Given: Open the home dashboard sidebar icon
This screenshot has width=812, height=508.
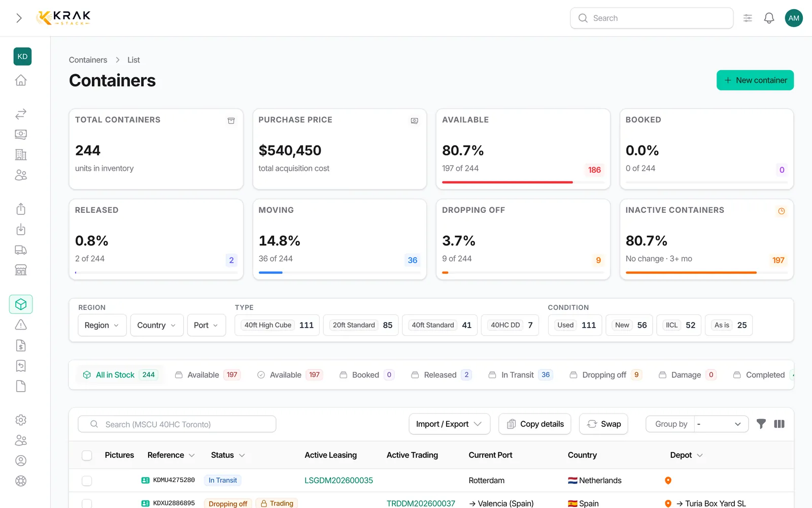Looking at the screenshot, I should [x=21, y=80].
